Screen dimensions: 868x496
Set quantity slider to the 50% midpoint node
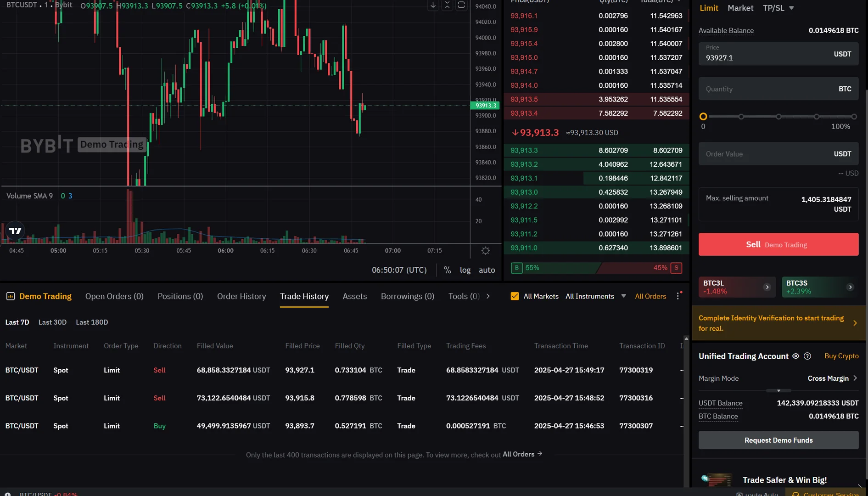coord(778,117)
